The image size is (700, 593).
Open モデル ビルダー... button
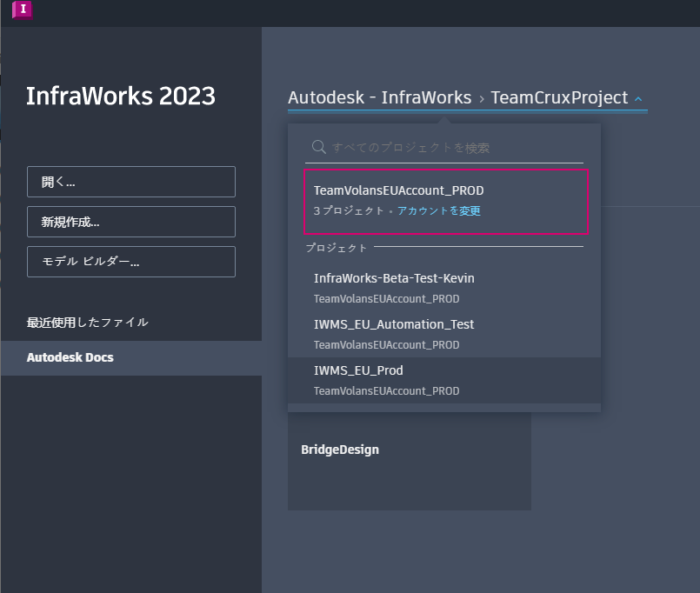[x=131, y=262]
